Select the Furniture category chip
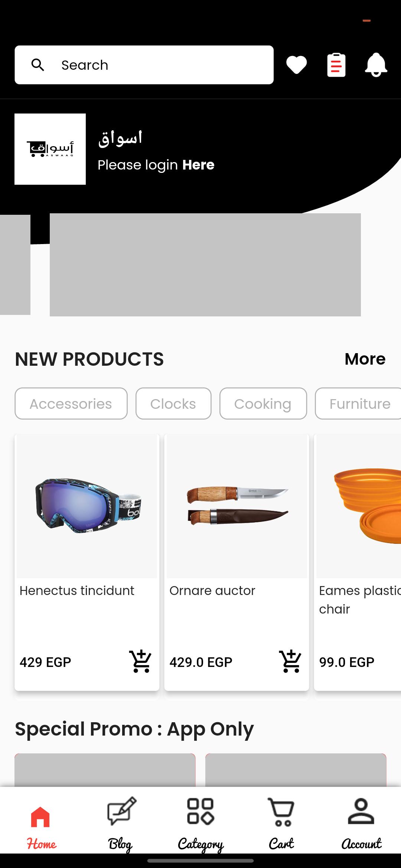 point(358,404)
